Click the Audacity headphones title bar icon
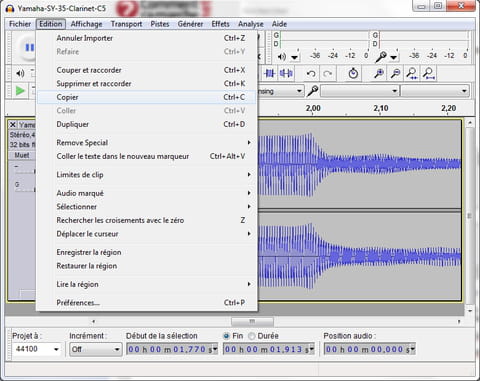 pos(10,8)
